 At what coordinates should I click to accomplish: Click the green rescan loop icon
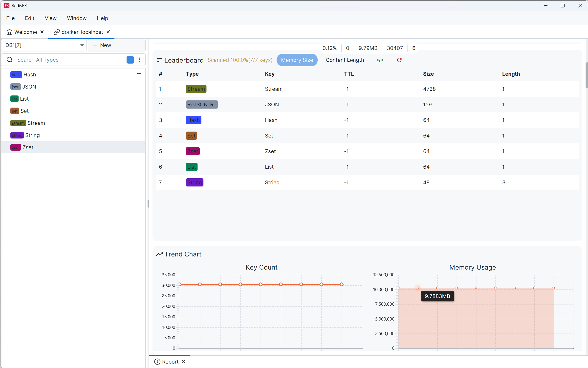coord(380,60)
